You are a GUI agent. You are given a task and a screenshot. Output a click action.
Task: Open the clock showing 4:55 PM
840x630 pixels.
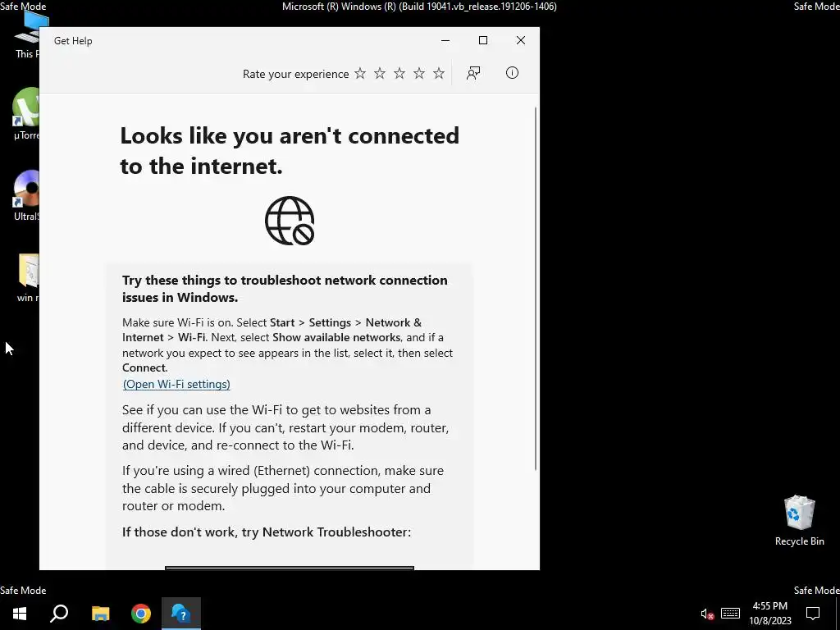click(x=769, y=614)
